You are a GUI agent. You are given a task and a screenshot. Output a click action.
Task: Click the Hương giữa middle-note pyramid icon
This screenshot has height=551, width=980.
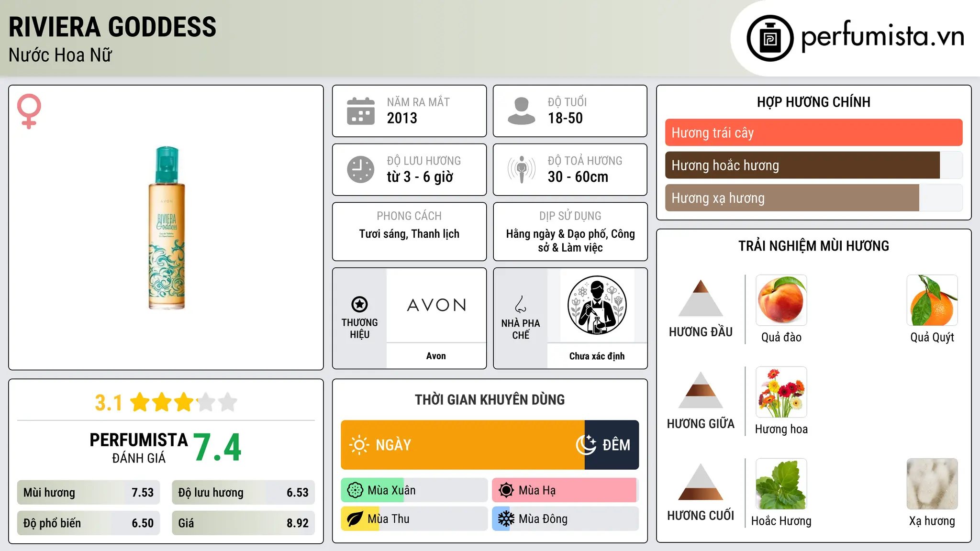(701, 390)
